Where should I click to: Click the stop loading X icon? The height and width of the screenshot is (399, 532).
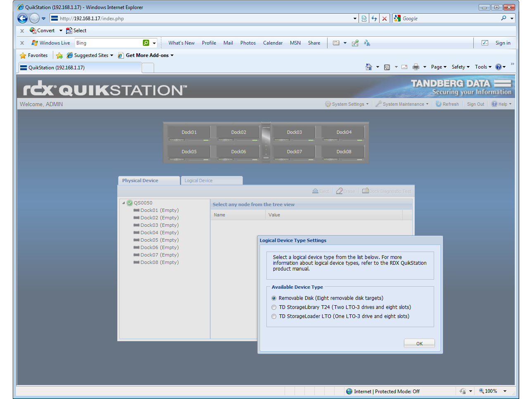pyautogui.click(x=385, y=19)
